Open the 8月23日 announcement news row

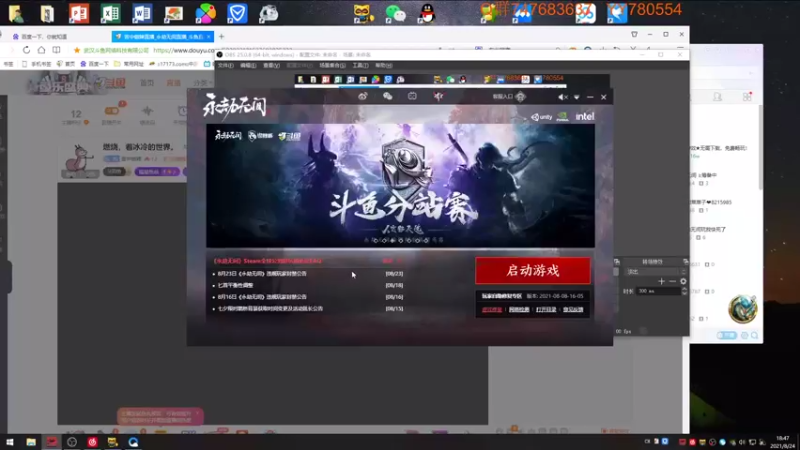click(308, 274)
